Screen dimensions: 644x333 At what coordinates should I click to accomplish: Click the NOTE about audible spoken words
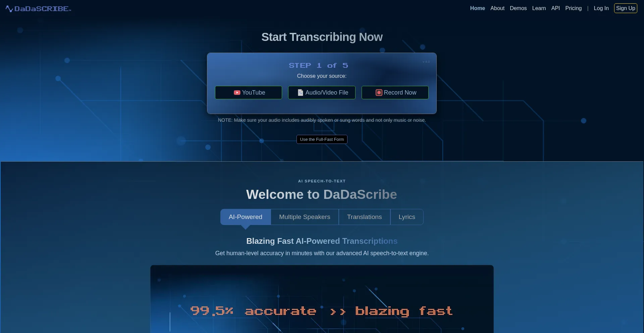[322, 120]
